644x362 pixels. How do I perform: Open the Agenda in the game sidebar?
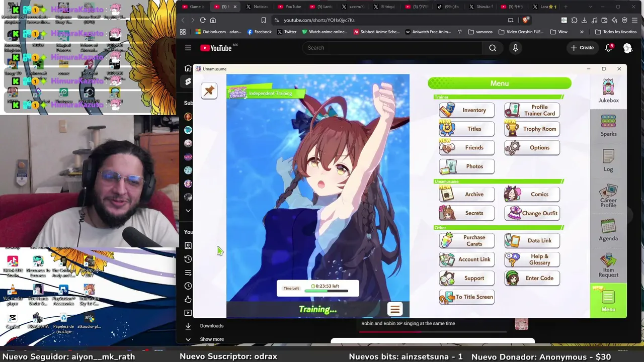[x=608, y=230]
